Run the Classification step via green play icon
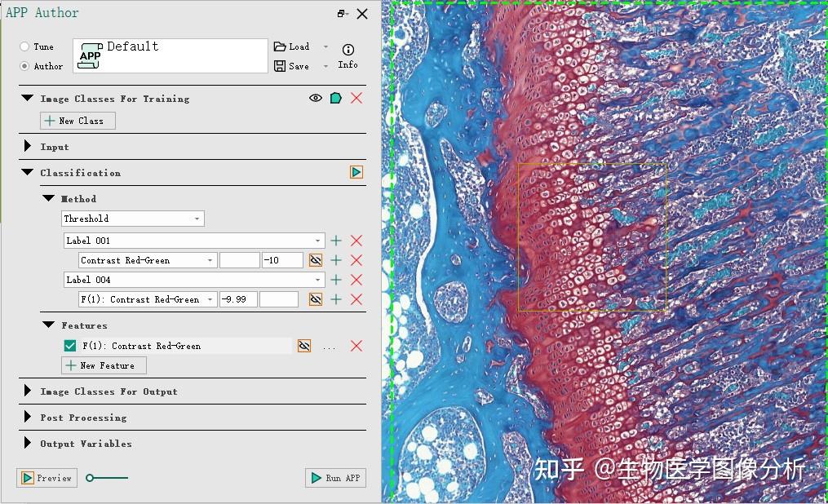Screen dimensions: 828x504 pyautogui.click(x=356, y=172)
